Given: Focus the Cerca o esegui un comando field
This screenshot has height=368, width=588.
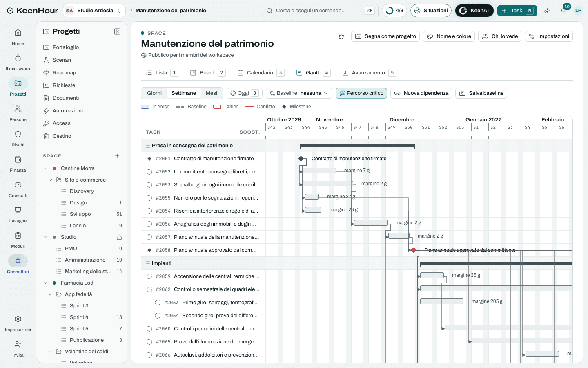Looking at the screenshot, I should pos(320,11).
